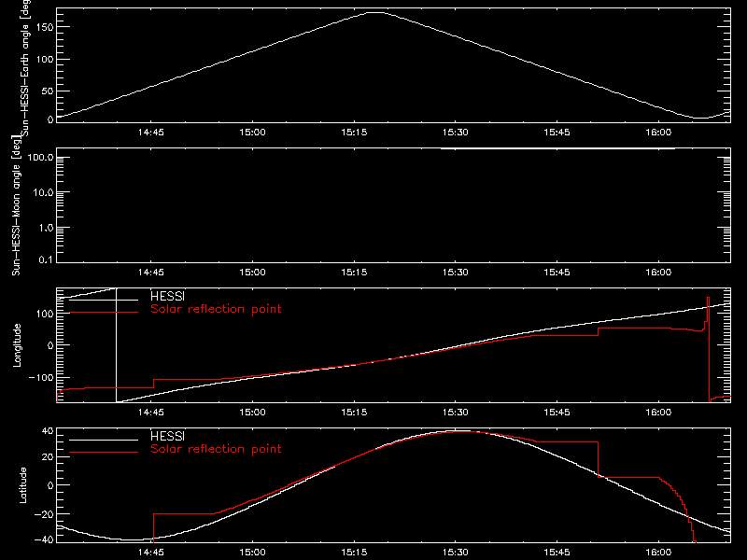Image resolution: width=747 pixels, height=560 pixels.
Task: Click the 'Longitude' axis label
Action: pos(17,345)
